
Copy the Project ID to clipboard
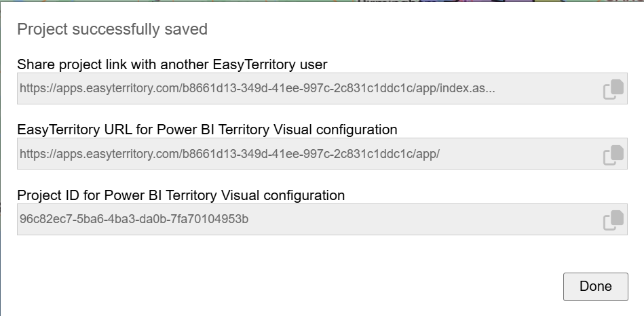(x=613, y=220)
